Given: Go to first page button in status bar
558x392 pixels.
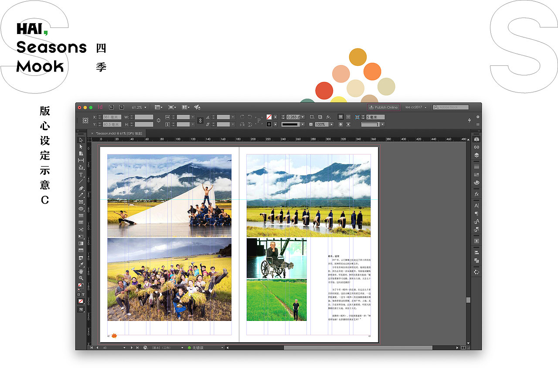Looking at the screenshot, I should click(92, 348).
